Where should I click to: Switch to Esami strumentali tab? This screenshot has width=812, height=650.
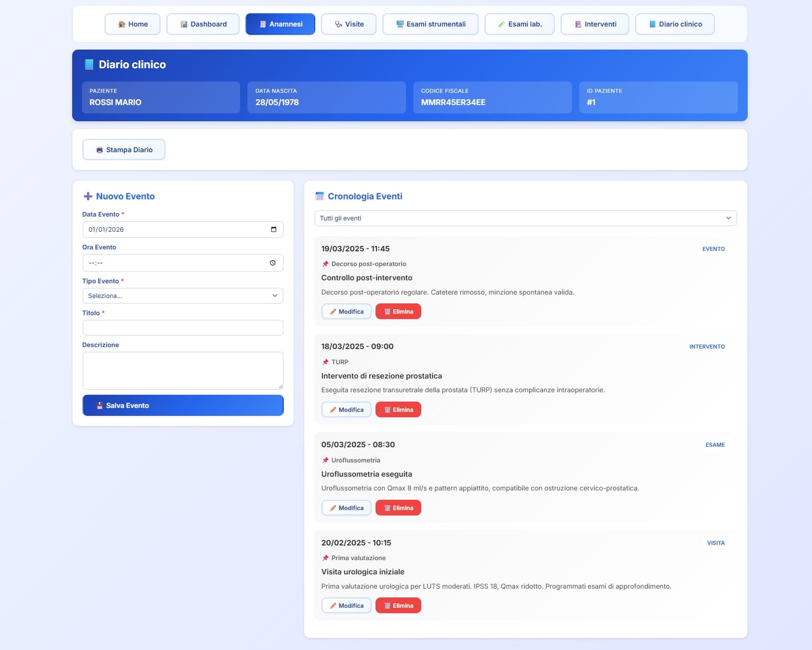click(430, 24)
